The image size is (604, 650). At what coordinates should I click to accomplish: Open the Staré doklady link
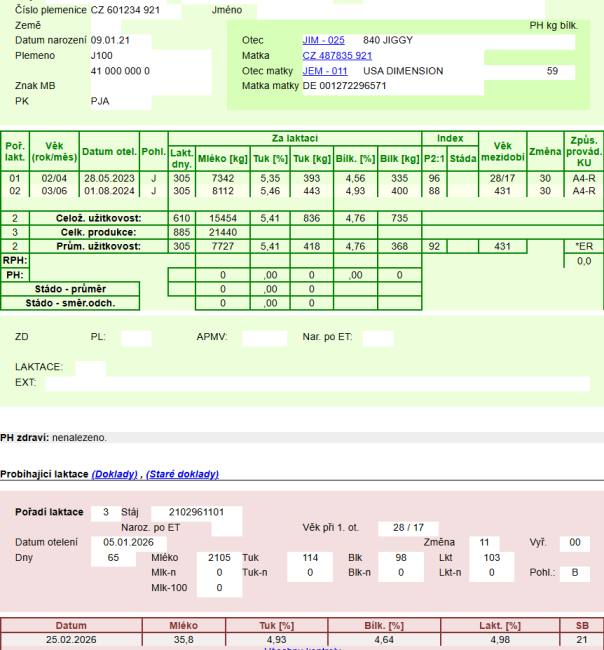pyautogui.click(x=182, y=474)
